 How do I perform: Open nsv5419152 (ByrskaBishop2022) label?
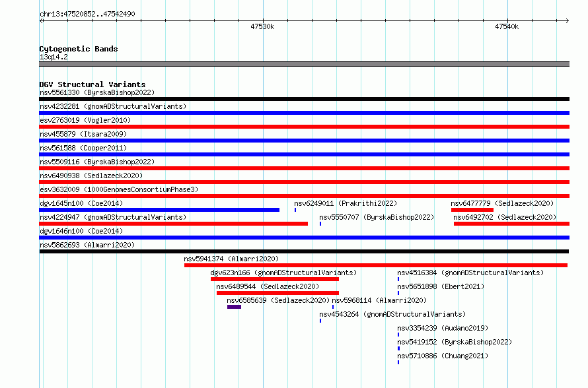coord(455,342)
